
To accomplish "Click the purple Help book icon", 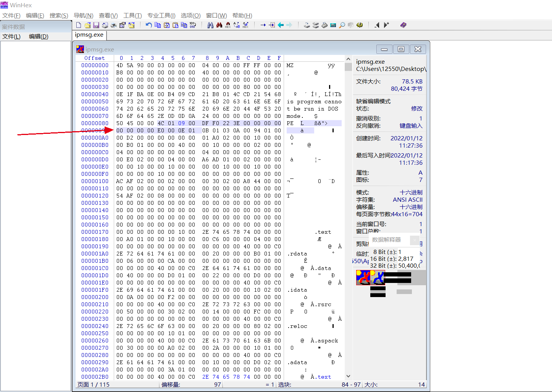I will [404, 25].
